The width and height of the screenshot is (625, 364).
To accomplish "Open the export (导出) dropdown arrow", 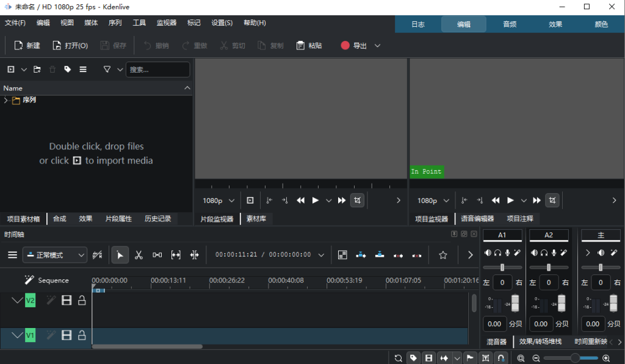I will [x=377, y=46].
